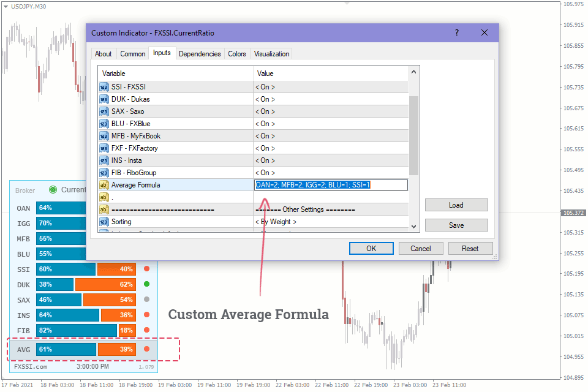The width and height of the screenshot is (588, 392).
Task: Click the red signal dot in INS row
Action: point(146,315)
